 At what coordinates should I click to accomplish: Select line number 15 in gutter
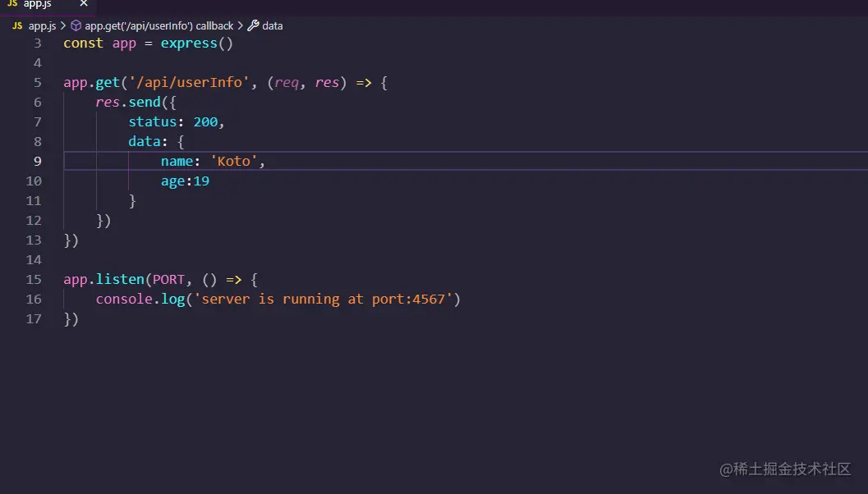point(34,280)
